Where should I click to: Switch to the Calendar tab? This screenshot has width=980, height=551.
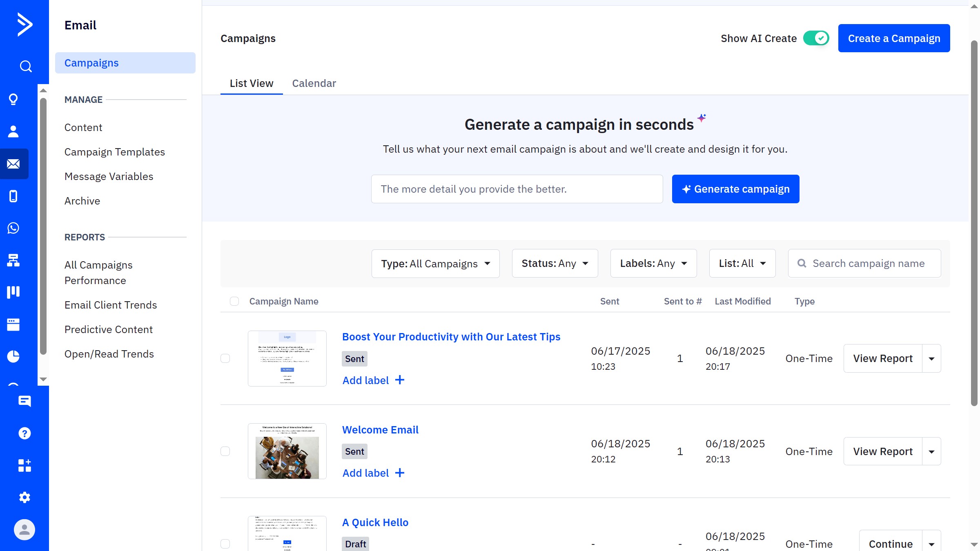click(314, 83)
